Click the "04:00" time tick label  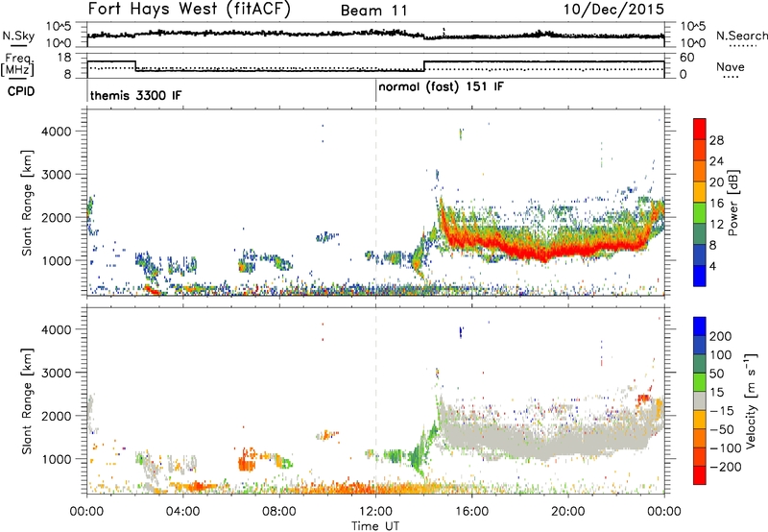coord(182,512)
